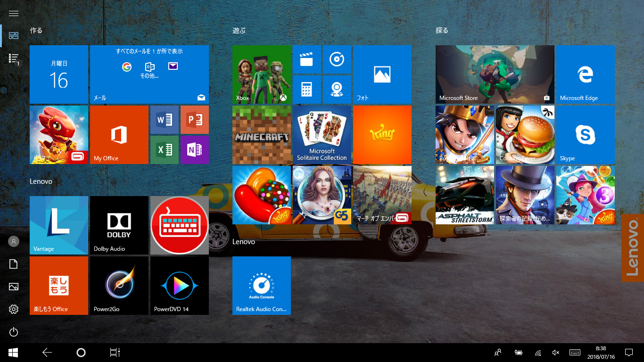Open the Royal Revolt king game tile
Screen dimensions: 644x362
(x=465, y=135)
